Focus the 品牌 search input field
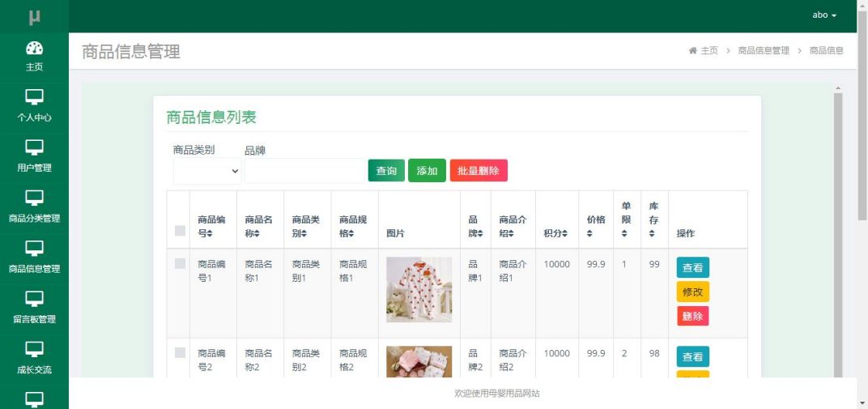 tap(304, 171)
